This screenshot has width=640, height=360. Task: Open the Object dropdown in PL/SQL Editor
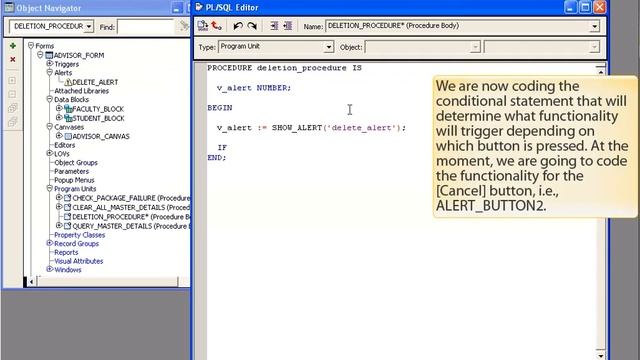475,47
